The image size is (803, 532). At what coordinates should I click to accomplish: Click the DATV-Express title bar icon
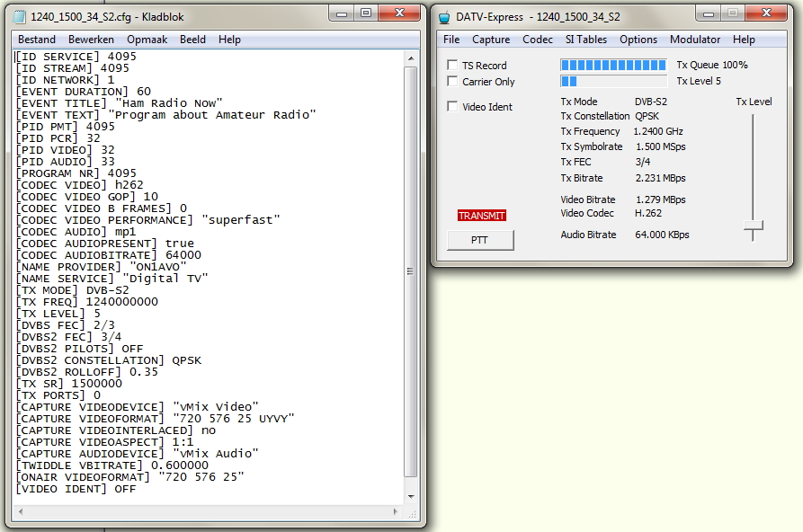coord(444,17)
